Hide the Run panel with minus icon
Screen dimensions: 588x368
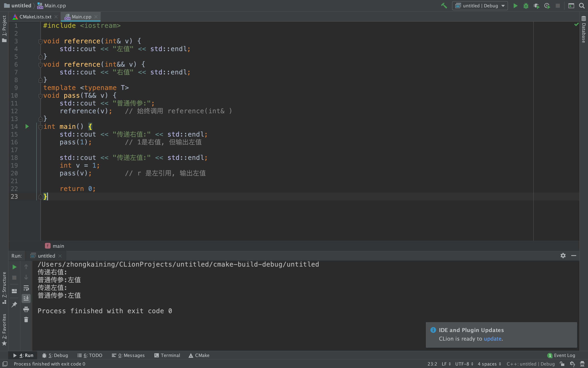tap(574, 256)
